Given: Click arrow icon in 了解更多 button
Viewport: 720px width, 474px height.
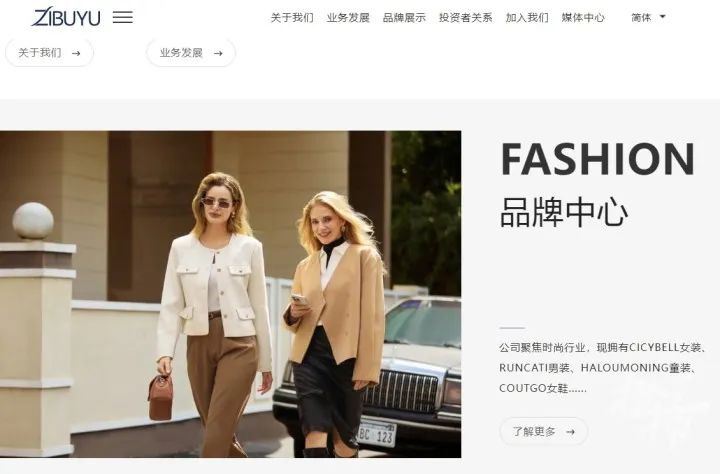Looking at the screenshot, I should pyautogui.click(x=570, y=432).
